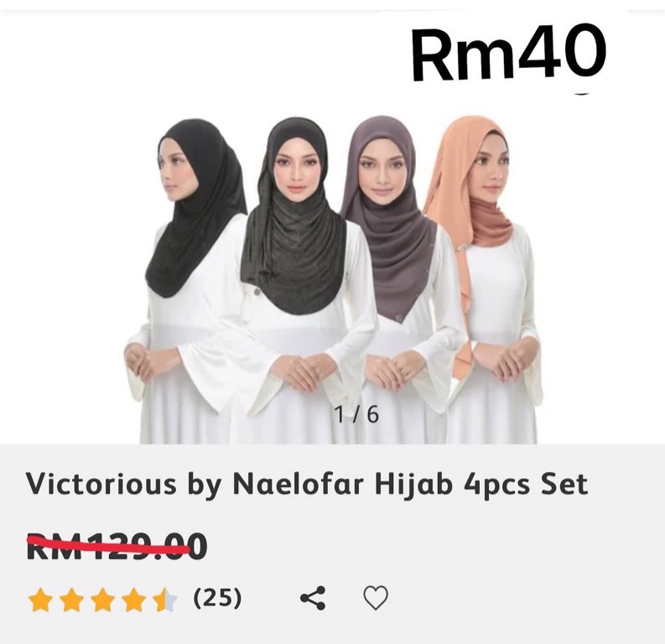Open the (25) reviews count
Image resolution: width=665 pixels, height=644 pixels.
(217, 597)
